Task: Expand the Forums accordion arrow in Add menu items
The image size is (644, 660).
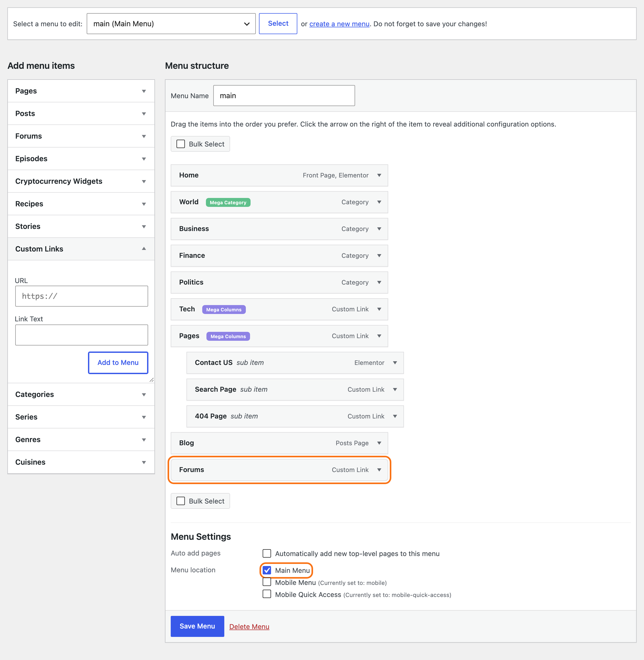Action: tap(144, 136)
